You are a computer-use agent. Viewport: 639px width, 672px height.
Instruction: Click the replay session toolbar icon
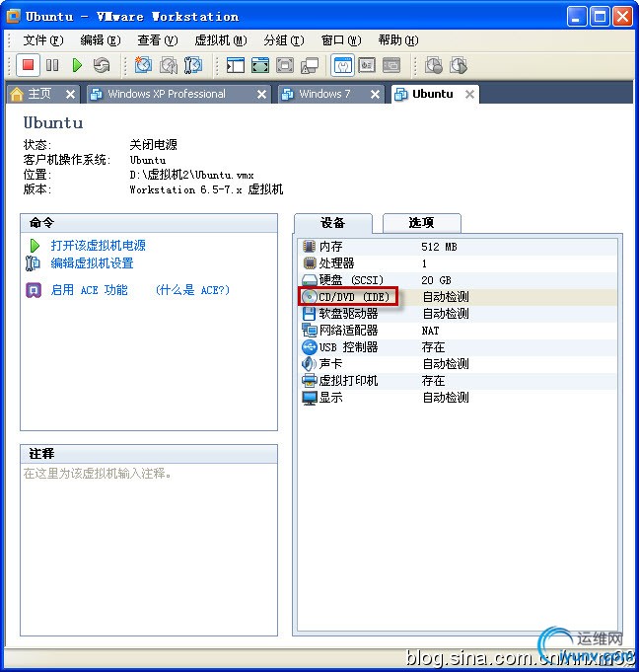459,65
